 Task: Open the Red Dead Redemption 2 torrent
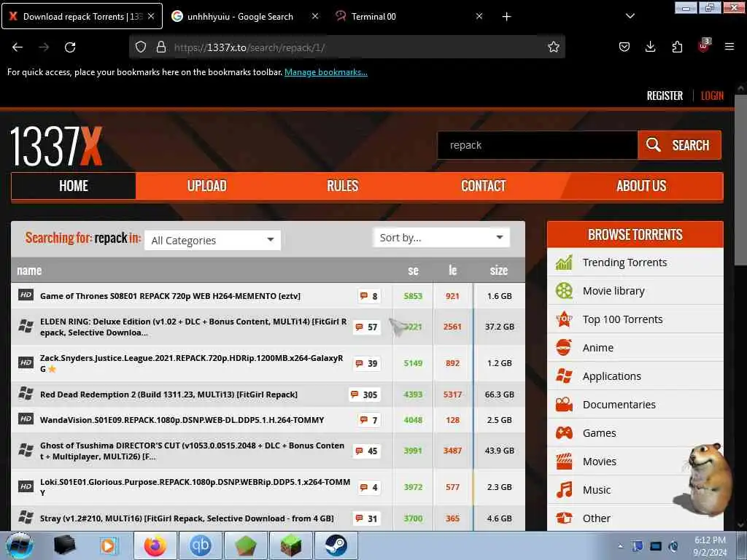[169, 394]
